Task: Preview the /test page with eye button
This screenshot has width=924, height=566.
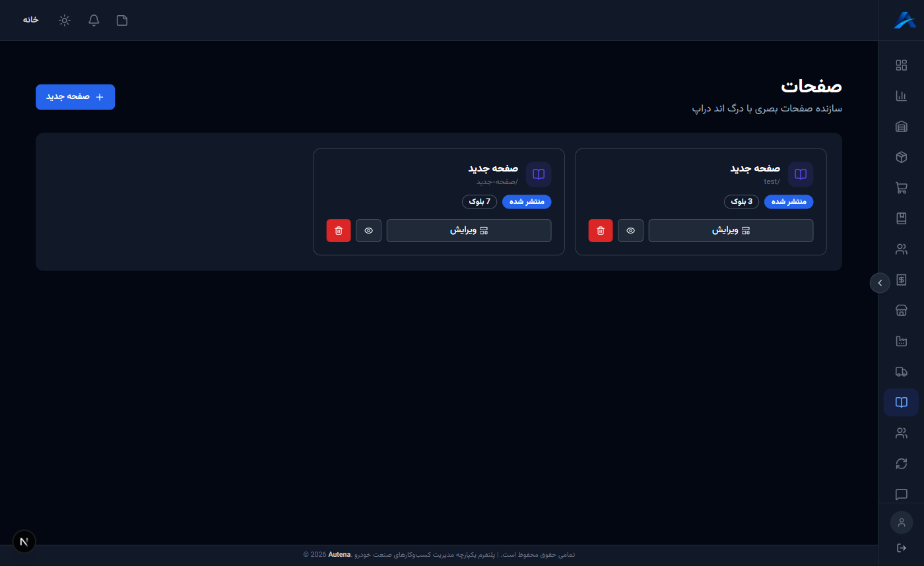Action: 631,231
